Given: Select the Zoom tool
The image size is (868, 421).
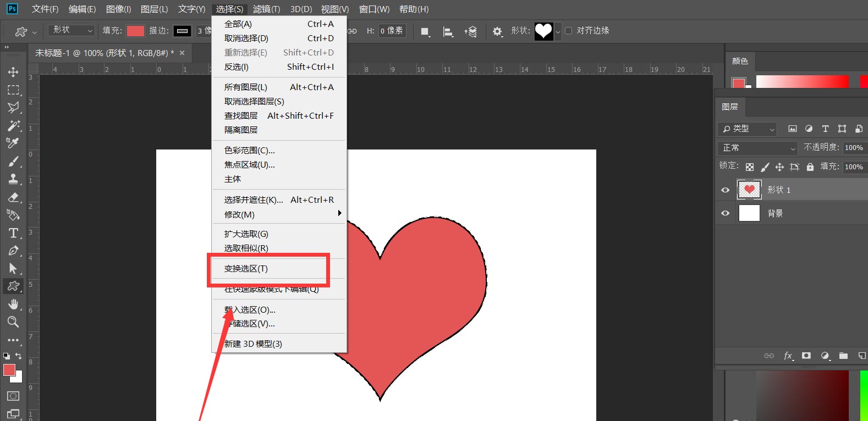Looking at the screenshot, I should click(13, 322).
